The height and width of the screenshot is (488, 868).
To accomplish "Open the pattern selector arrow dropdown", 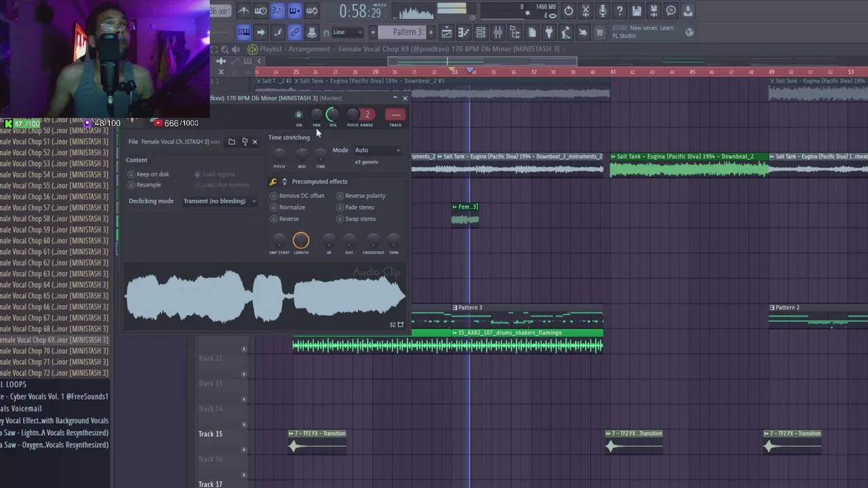I will 373,32.
